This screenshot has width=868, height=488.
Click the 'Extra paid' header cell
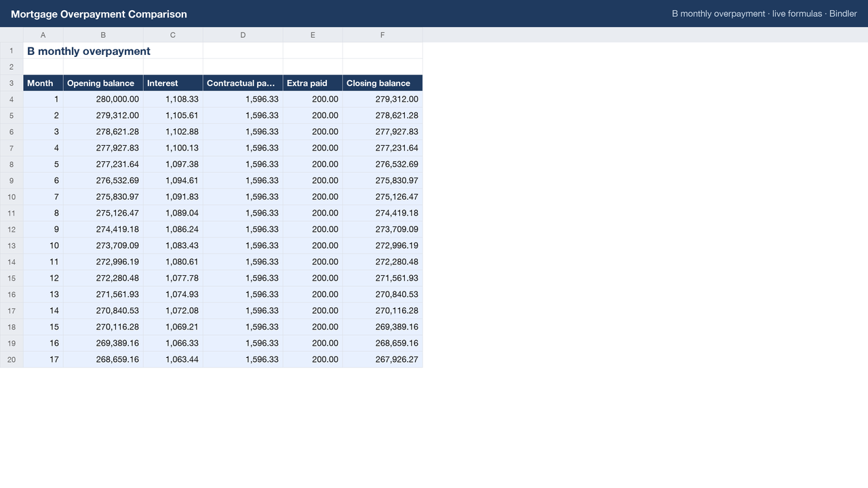(313, 83)
